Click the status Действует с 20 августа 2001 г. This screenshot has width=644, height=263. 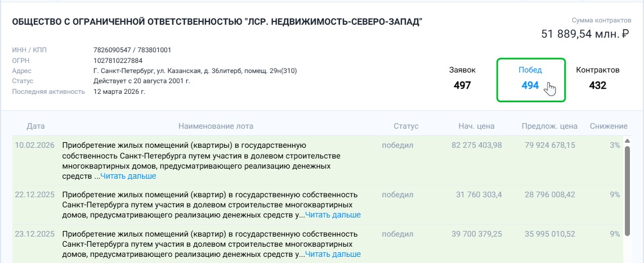pyautogui.click(x=142, y=81)
